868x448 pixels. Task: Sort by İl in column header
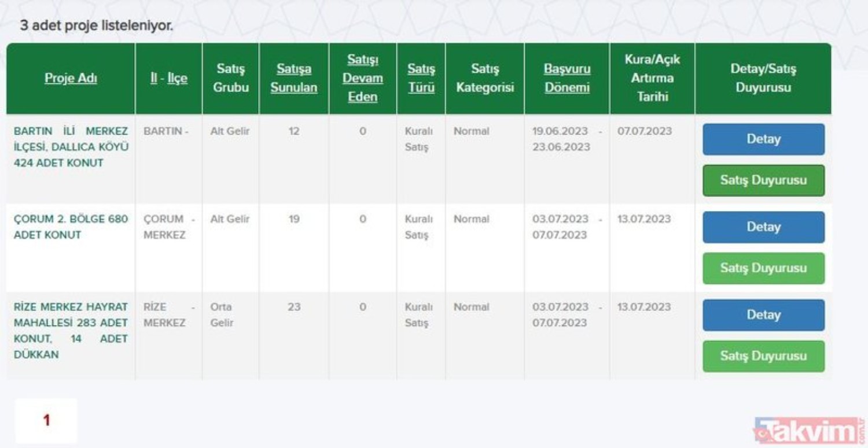click(154, 79)
